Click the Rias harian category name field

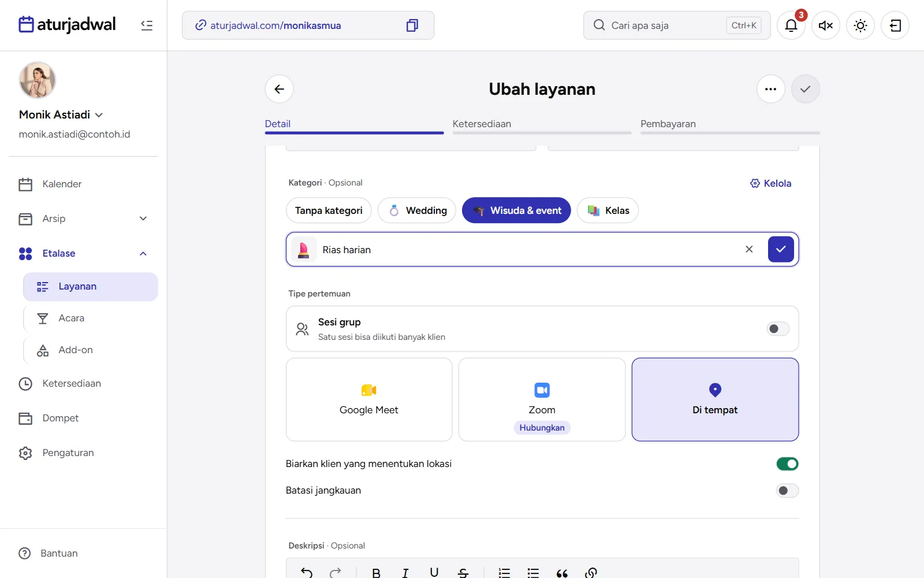pos(527,250)
